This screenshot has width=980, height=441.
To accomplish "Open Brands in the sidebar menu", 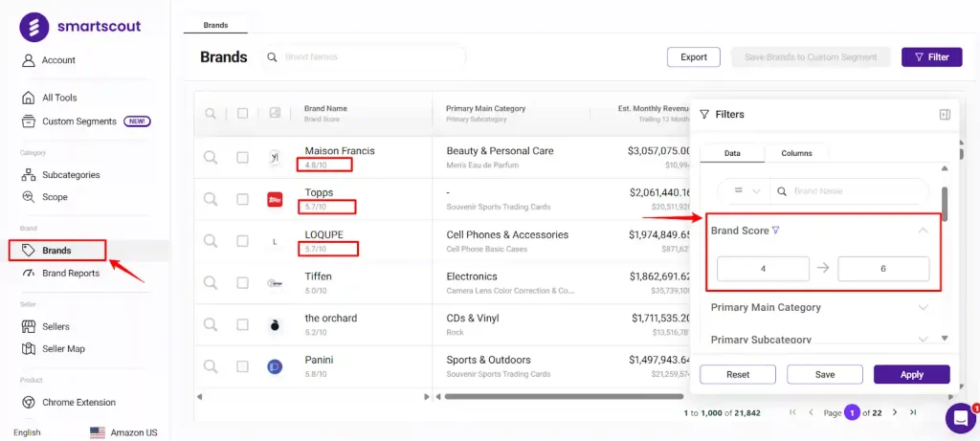I will click(56, 251).
